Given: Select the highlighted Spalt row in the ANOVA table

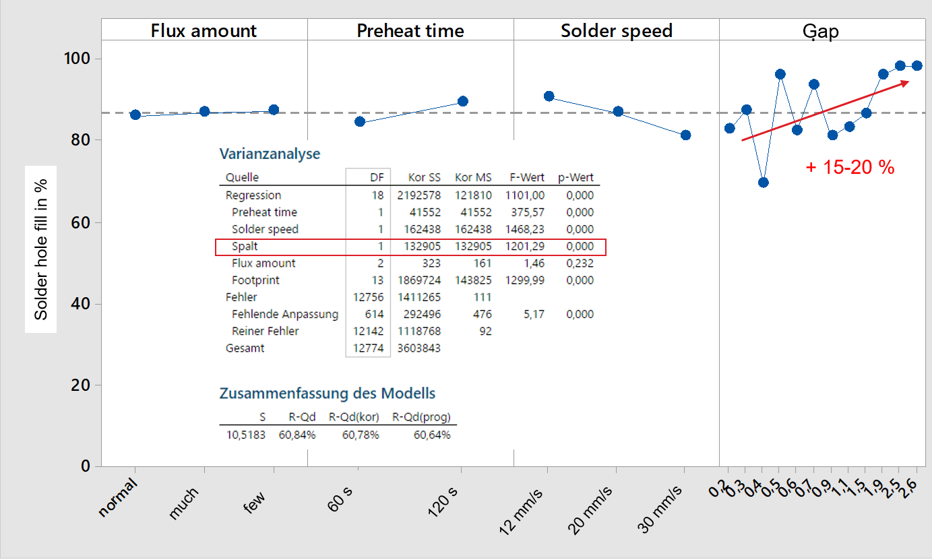Looking at the screenshot, I should (410, 247).
